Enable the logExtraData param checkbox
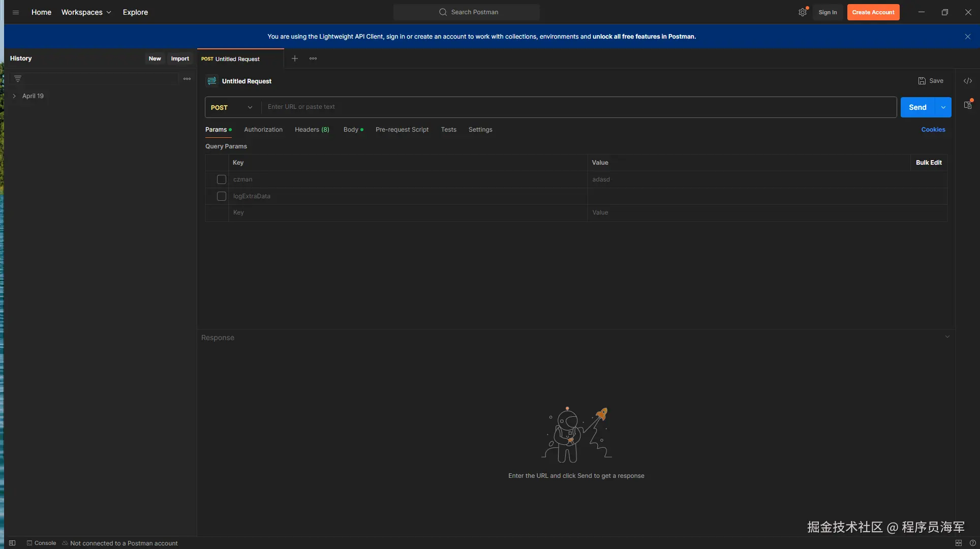 pyautogui.click(x=221, y=196)
